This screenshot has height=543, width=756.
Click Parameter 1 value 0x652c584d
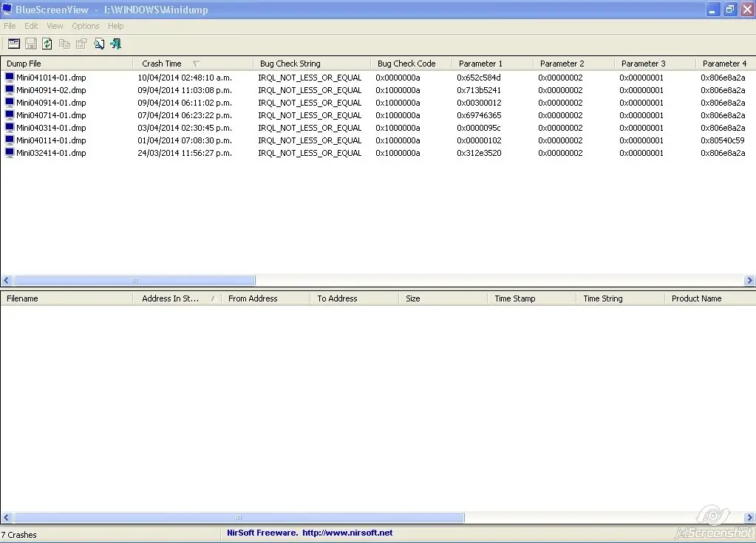click(x=479, y=78)
